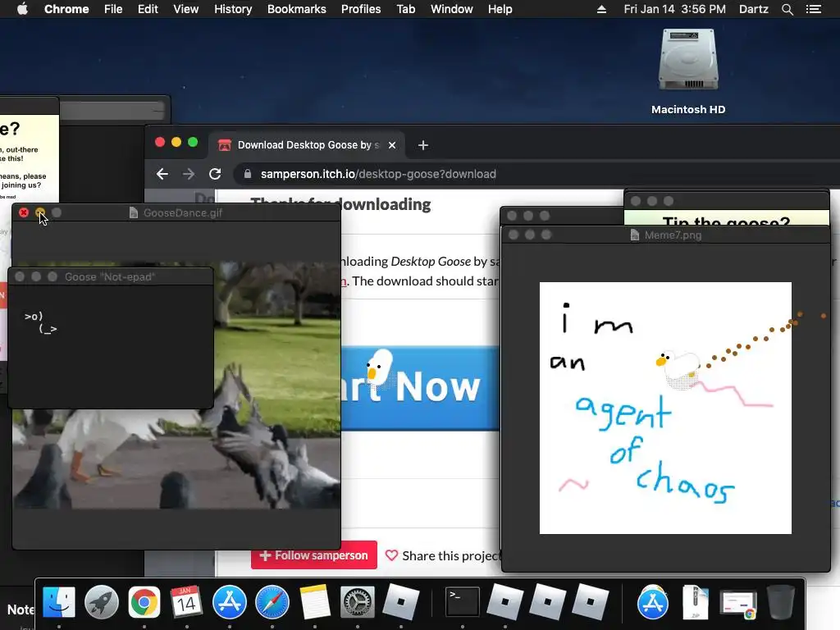The image size is (840, 630).
Task: Open Spotlight search magnifier in menu bar
Action: click(x=787, y=9)
